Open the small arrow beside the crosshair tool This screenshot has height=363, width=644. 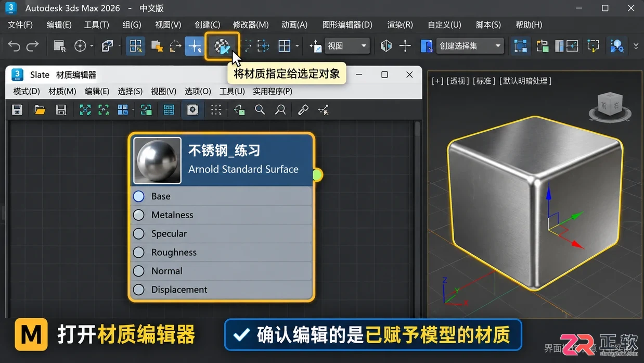tap(92, 46)
